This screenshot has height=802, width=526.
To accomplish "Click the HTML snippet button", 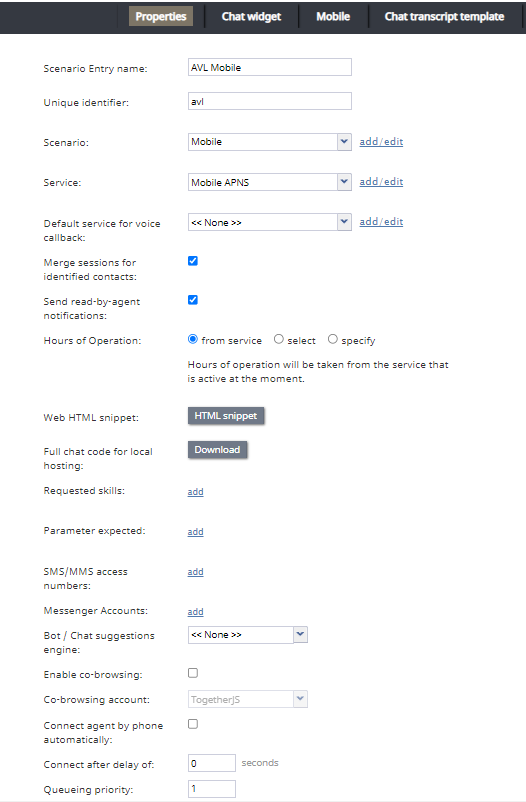I will (x=226, y=416).
